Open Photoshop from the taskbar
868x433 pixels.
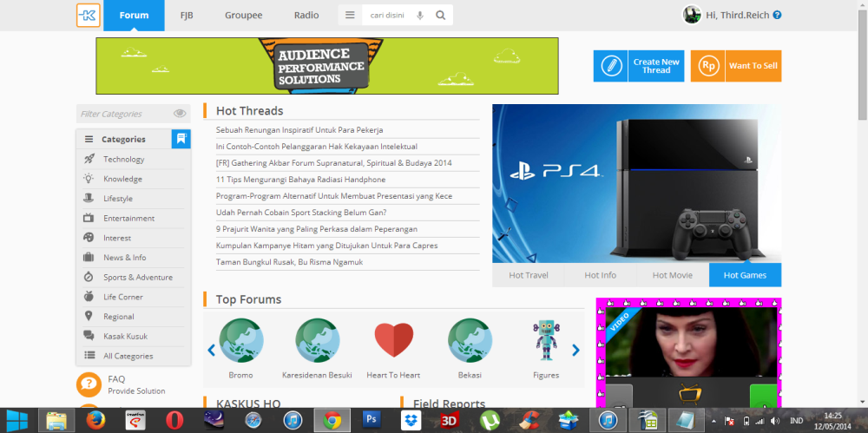click(x=371, y=421)
